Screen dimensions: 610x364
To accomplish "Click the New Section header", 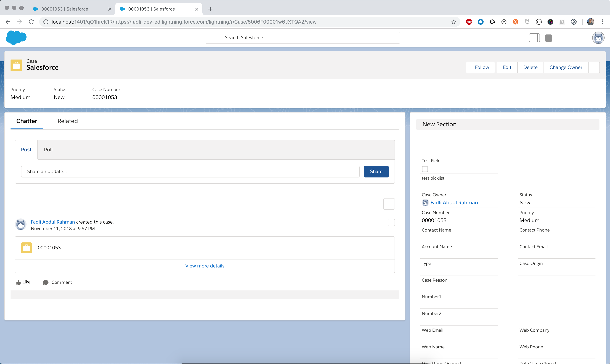I will point(508,125).
